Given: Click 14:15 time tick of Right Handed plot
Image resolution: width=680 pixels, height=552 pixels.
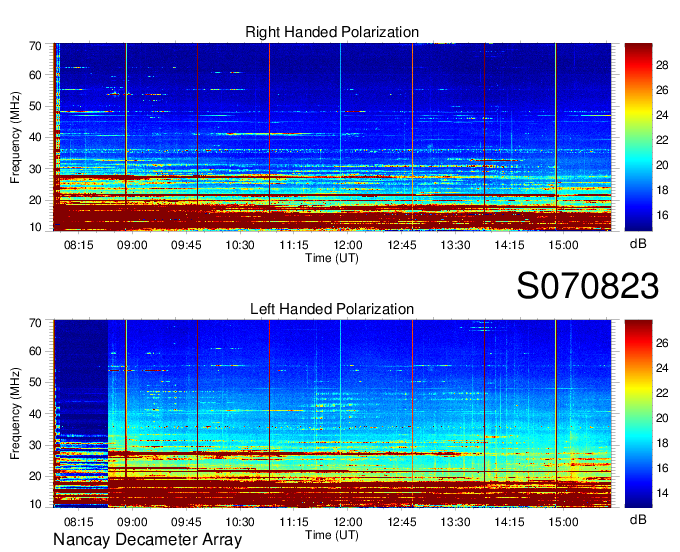Looking at the screenshot, I should tap(509, 245).
